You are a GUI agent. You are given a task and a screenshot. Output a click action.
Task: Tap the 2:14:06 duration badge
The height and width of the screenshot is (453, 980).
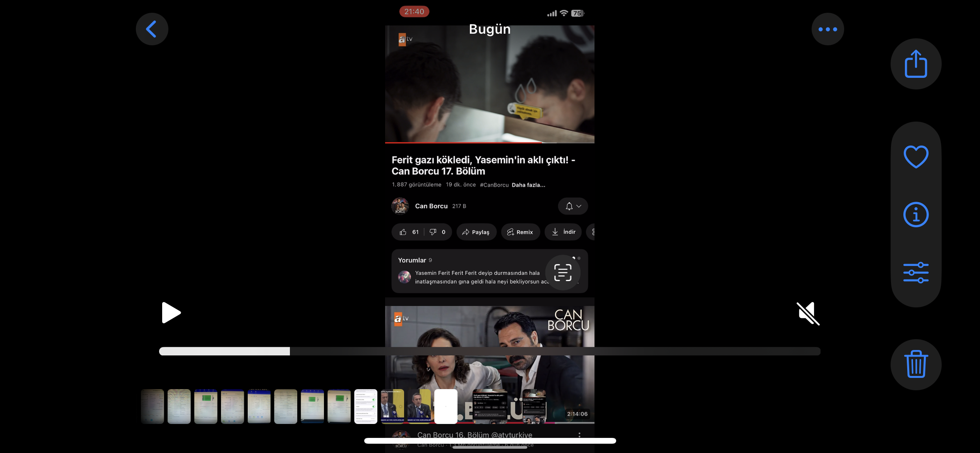577,414
